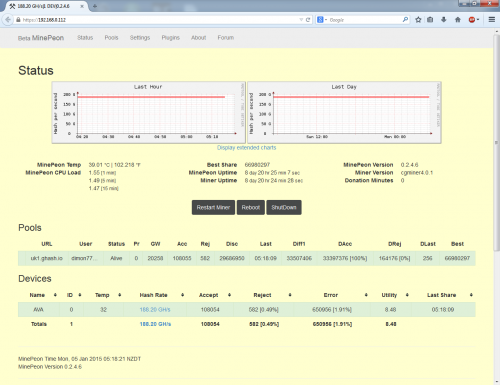Click the Reboot button
This screenshot has width=500, height=385.
251,207
